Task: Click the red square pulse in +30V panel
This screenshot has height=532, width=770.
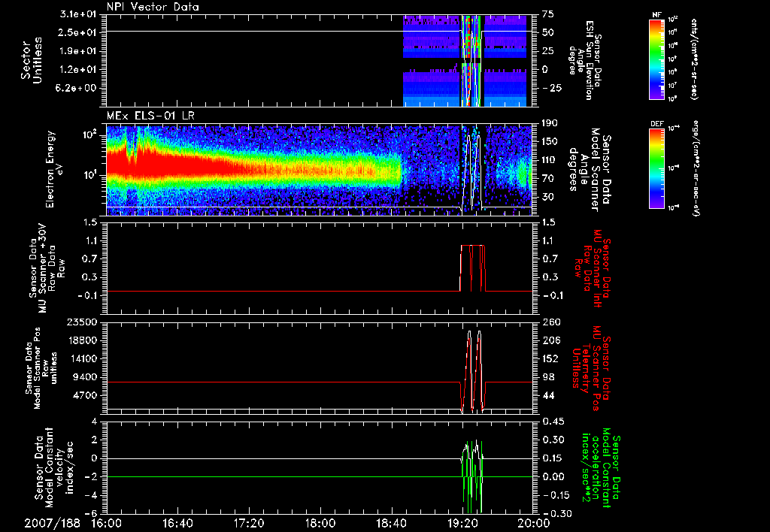Action: [x=472, y=268]
